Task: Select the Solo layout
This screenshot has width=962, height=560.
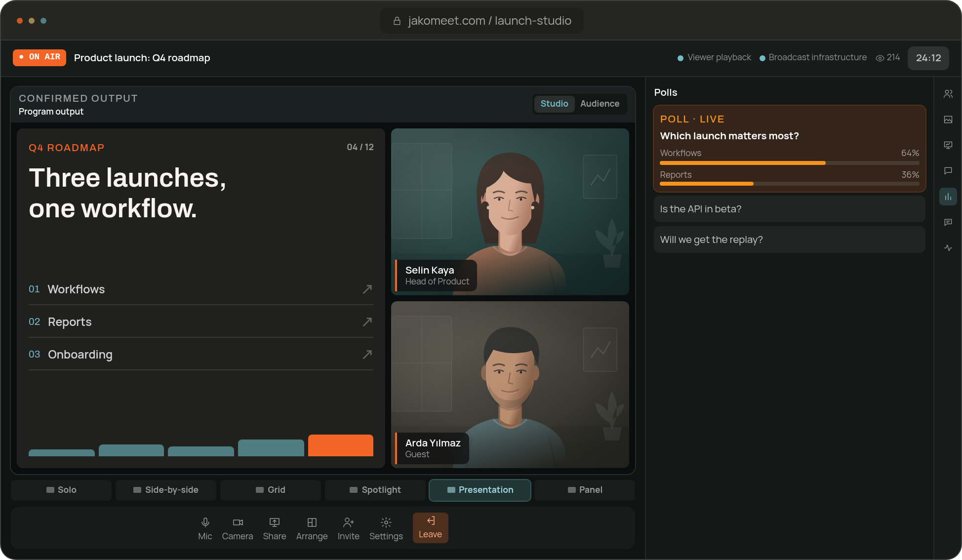Action: [61, 490]
